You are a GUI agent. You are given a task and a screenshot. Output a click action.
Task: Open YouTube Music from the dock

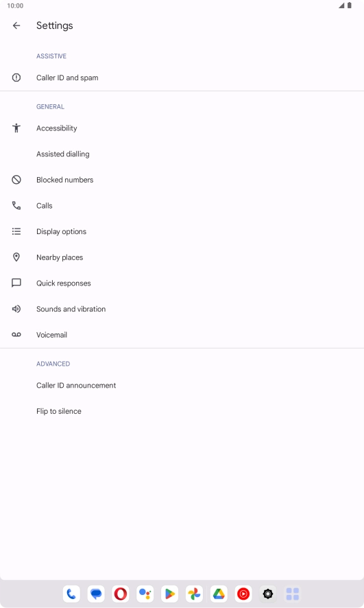[x=243, y=594]
